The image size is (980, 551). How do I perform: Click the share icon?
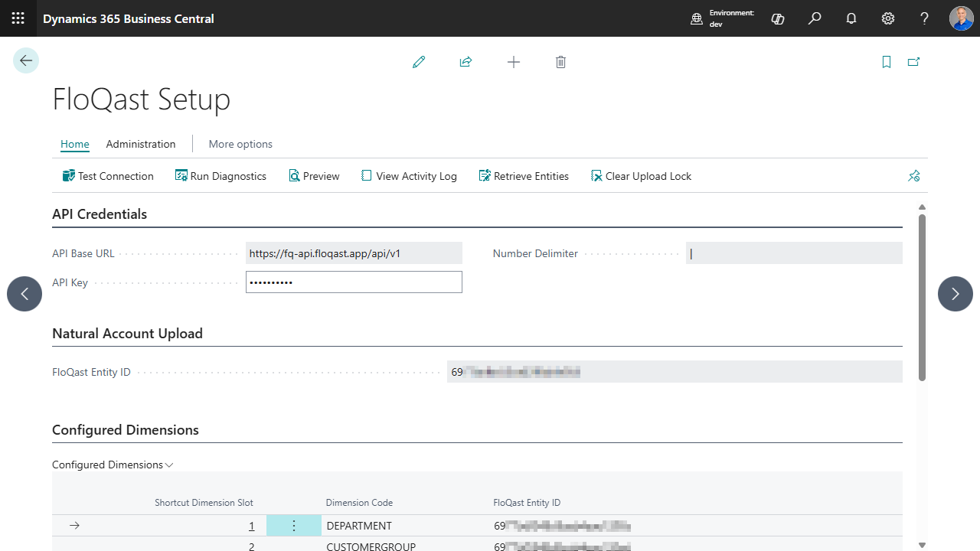[x=465, y=62]
